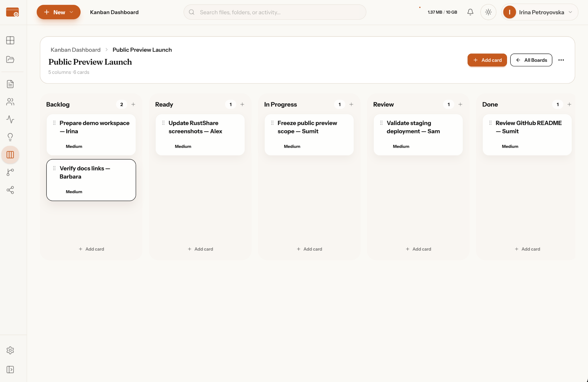Click Medium priority tag on Verify docs links card
Image resolution: width=588 pixels, height=382 pixels.
pos(74,192)
